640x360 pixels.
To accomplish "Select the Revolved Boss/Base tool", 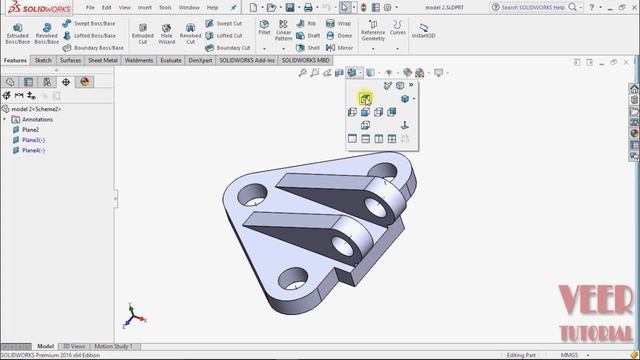I will coord(47,33).
